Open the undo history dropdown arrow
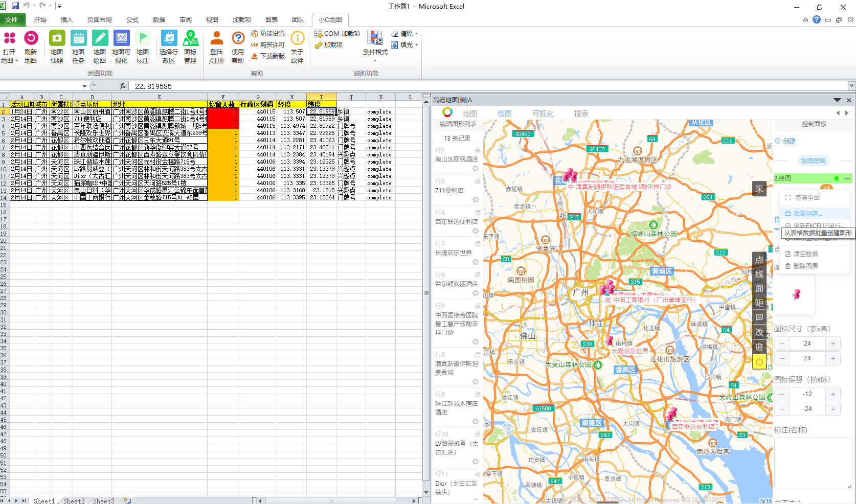This screenshot has width=856, height=504. pos(34,6)
